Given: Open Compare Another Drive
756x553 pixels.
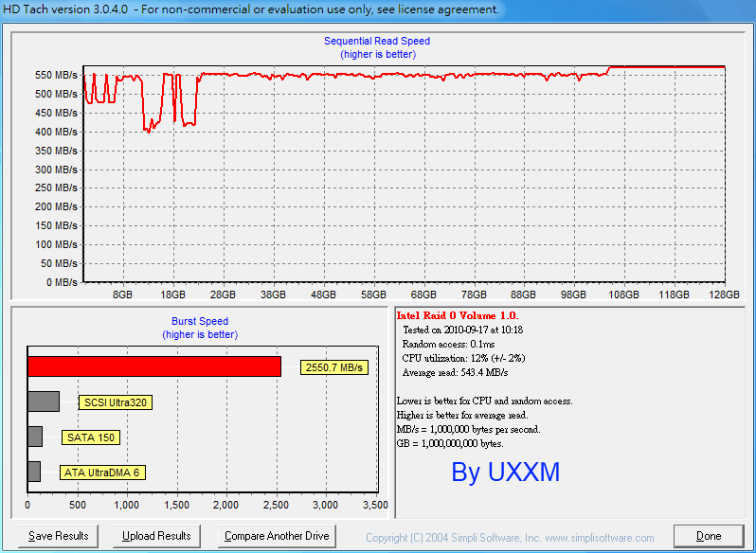Looking at the screenshot, I should click(277, 536).
